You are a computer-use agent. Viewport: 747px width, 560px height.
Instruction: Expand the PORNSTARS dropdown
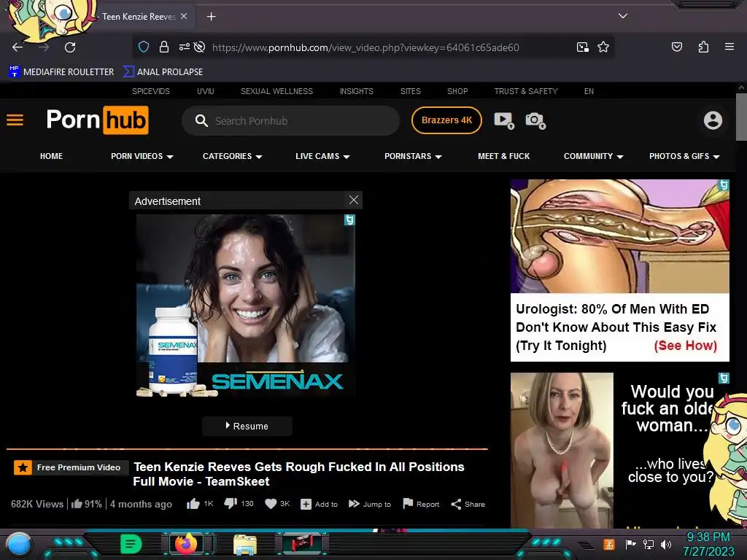point(413,156)
